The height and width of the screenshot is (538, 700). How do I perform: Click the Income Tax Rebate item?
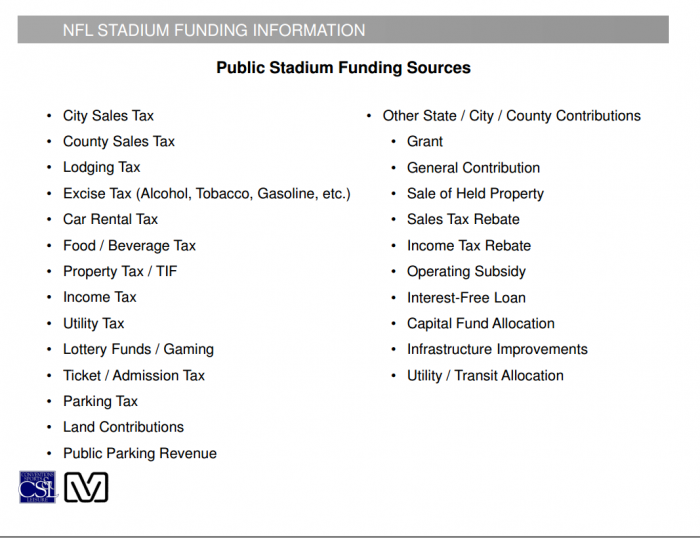[469, 246]
